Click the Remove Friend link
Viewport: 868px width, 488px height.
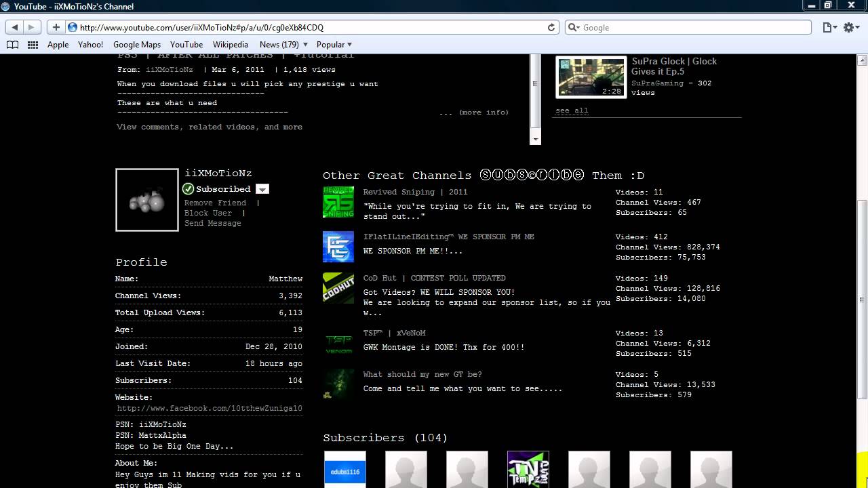(215, 203)
